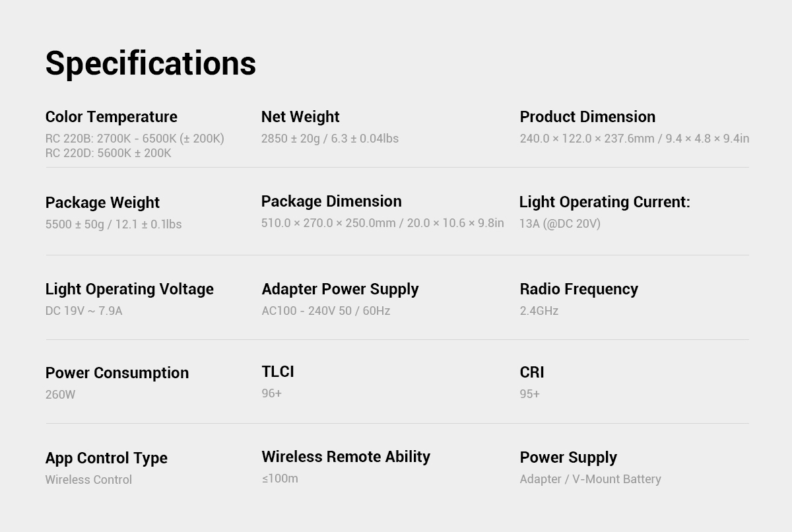Click the App Control Type heading
The image size is (792, 532).
point(106,458)
